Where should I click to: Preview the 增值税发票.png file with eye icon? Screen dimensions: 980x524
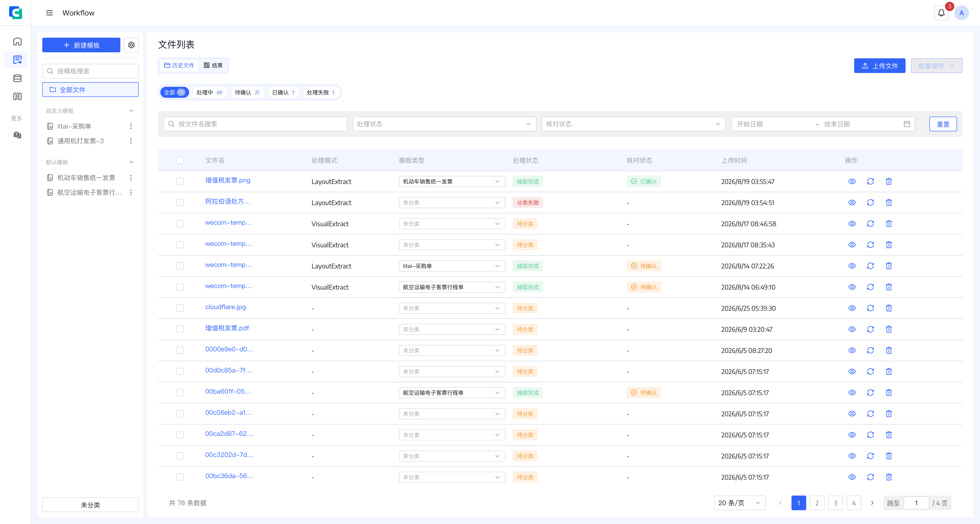point(852,181)
